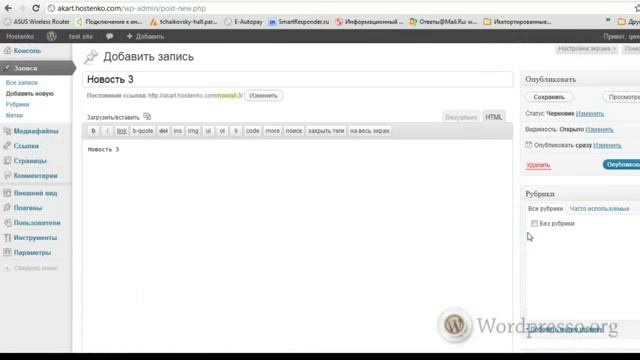The width and height of the screenshot is (640, 360).
Task: Click the Пользователи sidebar icon
Action: point(7,223)
